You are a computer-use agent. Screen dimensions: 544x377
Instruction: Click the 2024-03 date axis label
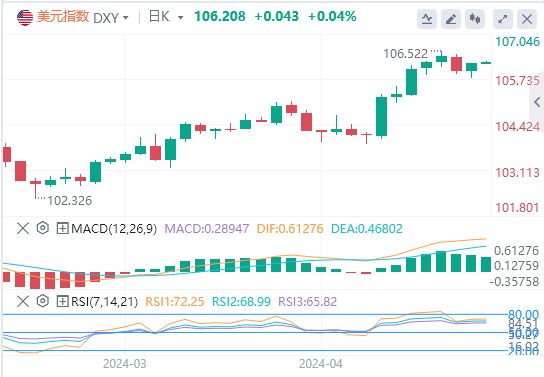tap(125, 364)
